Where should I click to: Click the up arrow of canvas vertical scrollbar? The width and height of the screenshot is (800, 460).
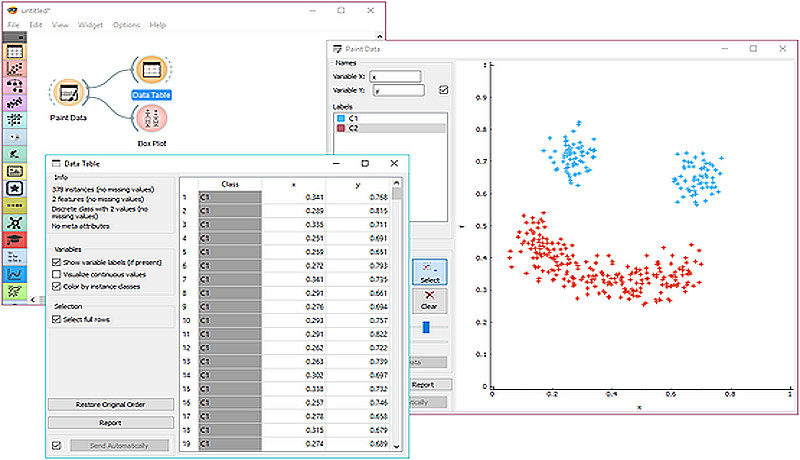pyautogui.click(x=379, y=36)
